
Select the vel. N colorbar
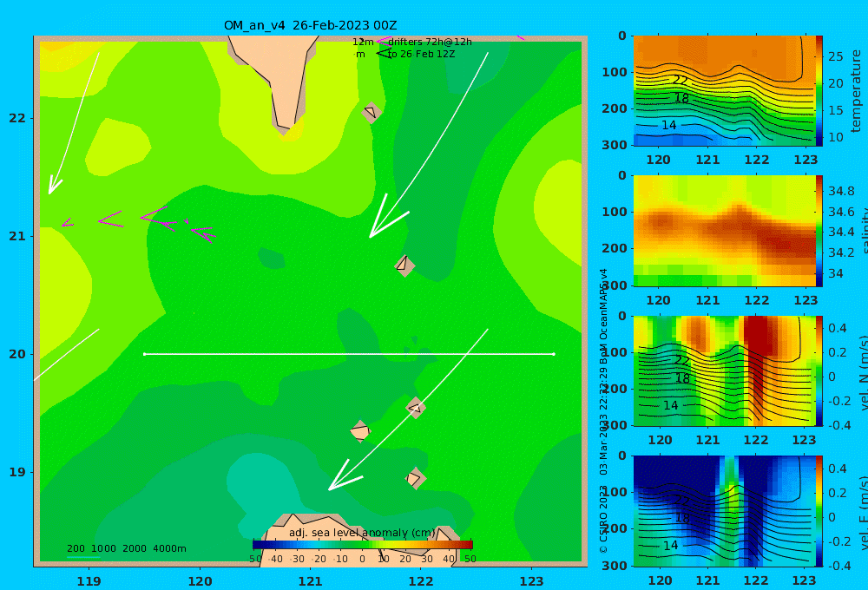tap(819, 370)
